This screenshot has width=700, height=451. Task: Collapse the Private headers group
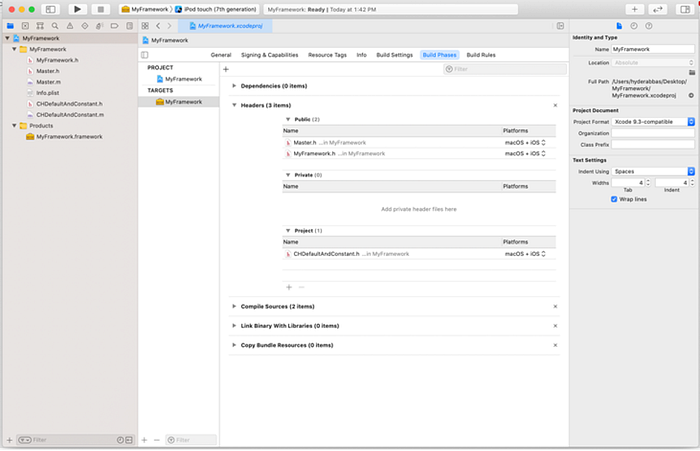pos(288,175)
